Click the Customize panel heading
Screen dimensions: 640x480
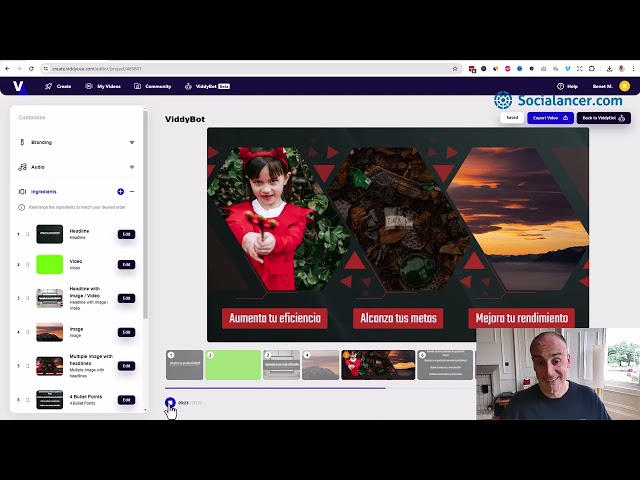(x=32, y=117)
